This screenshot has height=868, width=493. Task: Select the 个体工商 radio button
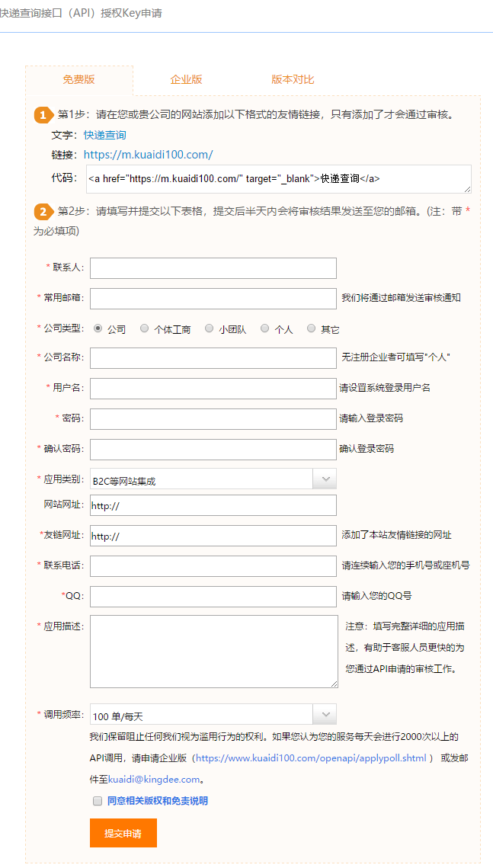point(145,328)
